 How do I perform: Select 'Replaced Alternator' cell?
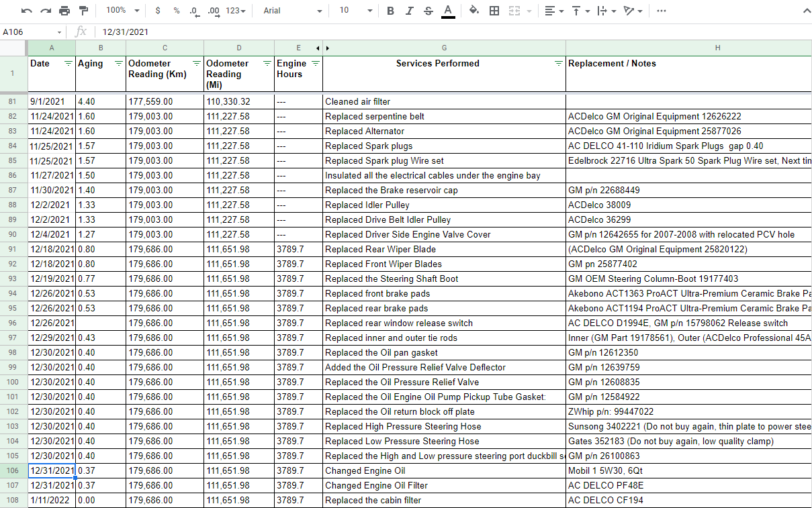coord(444,131)
